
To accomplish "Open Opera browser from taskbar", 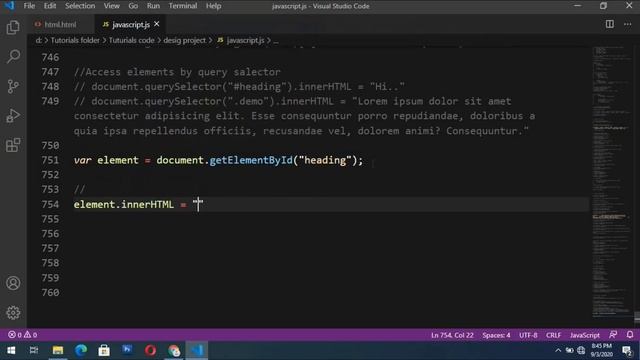I will tap(150, 350).
